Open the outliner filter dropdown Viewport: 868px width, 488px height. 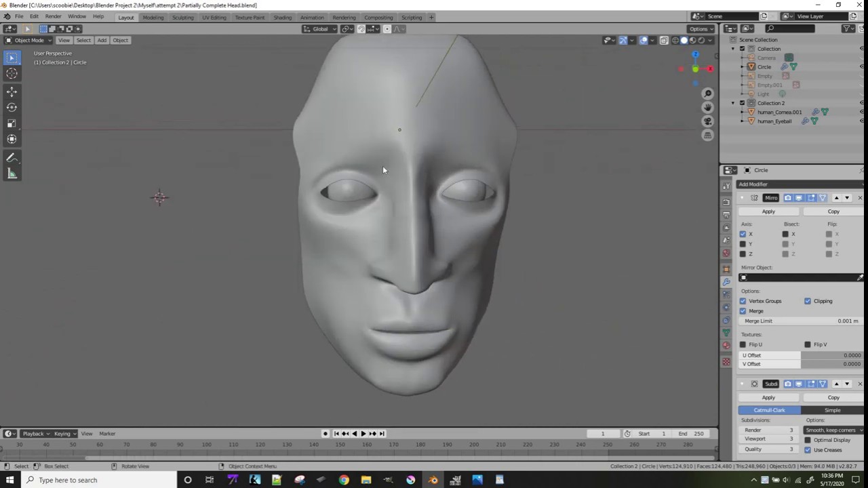click(x=849, y=28)
